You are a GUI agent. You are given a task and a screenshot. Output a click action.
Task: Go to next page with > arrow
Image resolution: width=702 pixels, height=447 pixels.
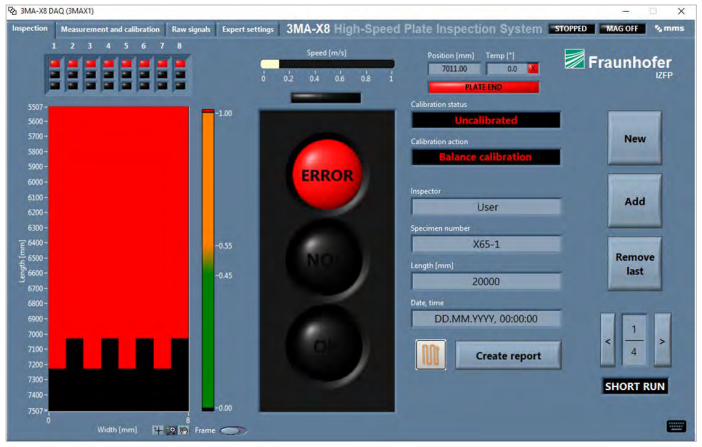tap(662, 340)
